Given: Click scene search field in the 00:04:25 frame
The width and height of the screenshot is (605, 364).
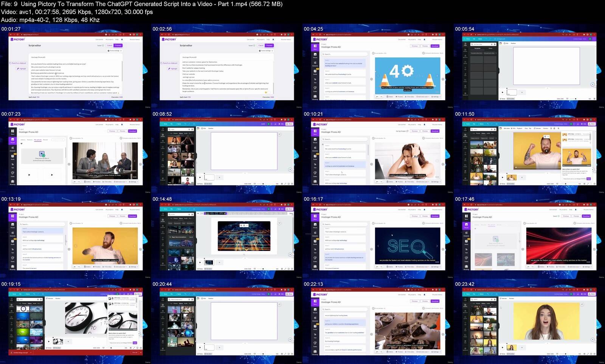Looking at the screenshot, I should click(x=344, y=54).
